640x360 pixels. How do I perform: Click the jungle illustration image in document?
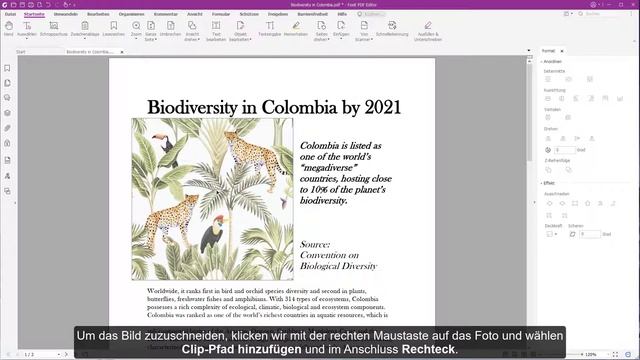tap(212, 199)
